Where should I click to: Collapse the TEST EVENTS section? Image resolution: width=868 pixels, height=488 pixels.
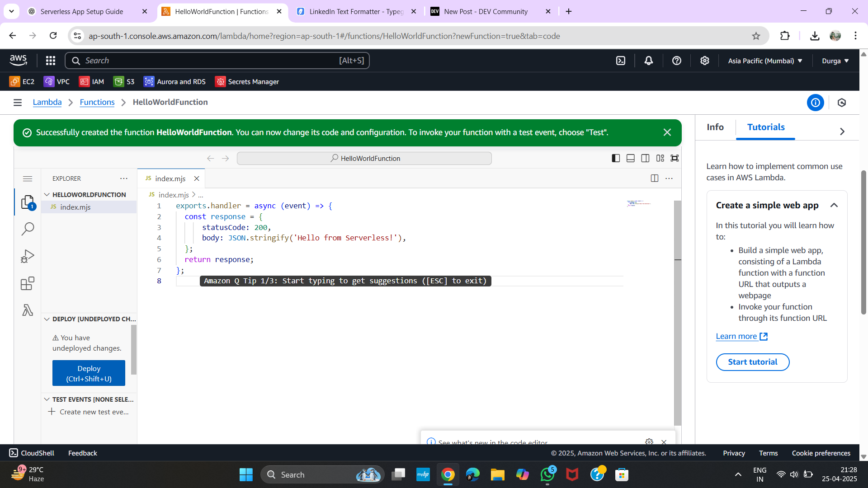[47, 399]
